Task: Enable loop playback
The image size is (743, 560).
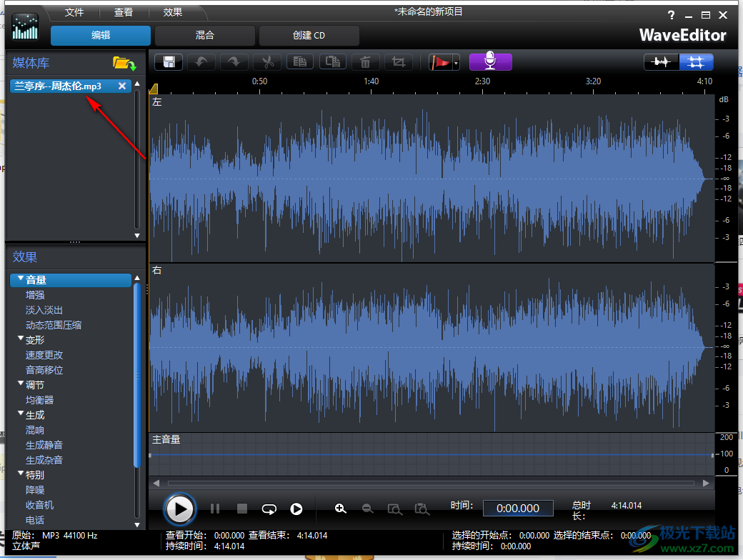Action: [x=269, y=509]
